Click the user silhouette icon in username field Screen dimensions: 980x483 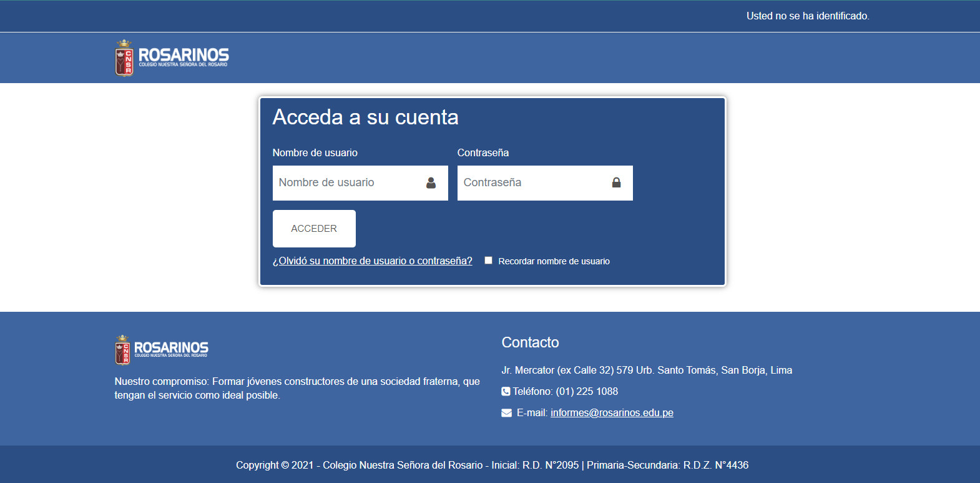[x=431, y=183]
